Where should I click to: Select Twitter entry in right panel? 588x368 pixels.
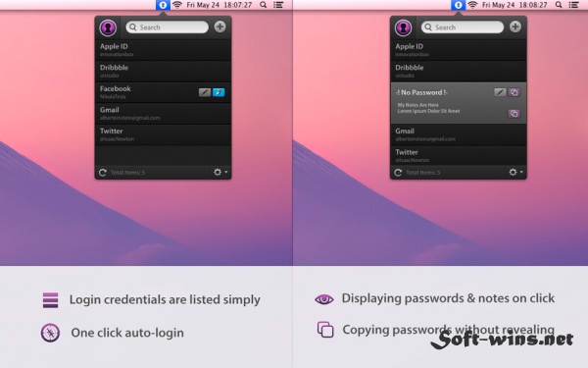(459, 155)
